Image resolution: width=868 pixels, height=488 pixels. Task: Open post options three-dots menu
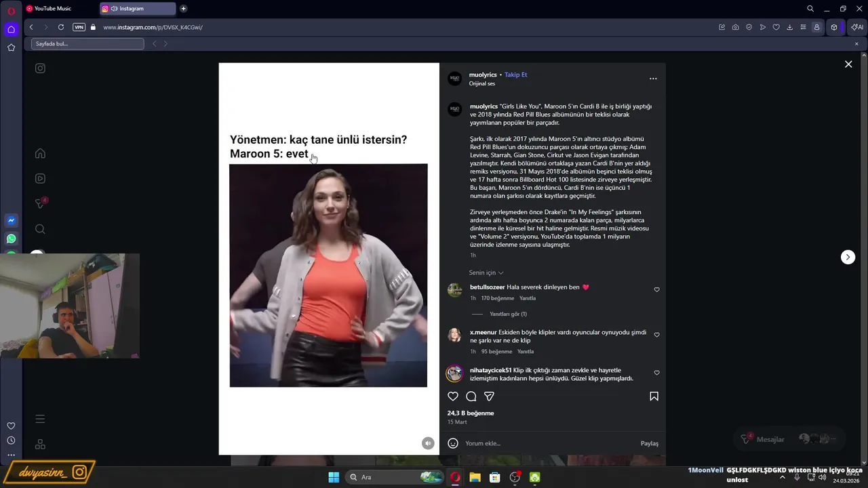coord(653,79)
